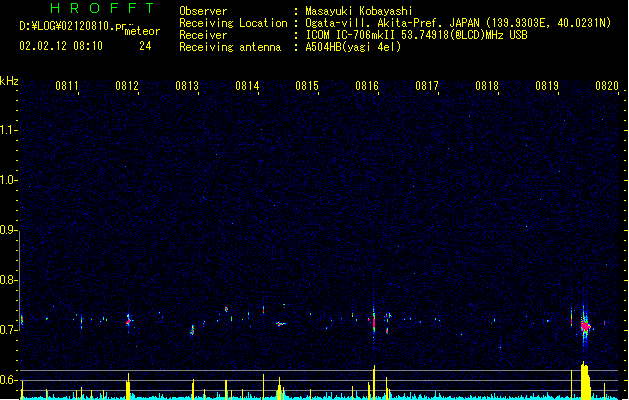
Task: Click the kHz axis unit label
Action: coord(9,81)
